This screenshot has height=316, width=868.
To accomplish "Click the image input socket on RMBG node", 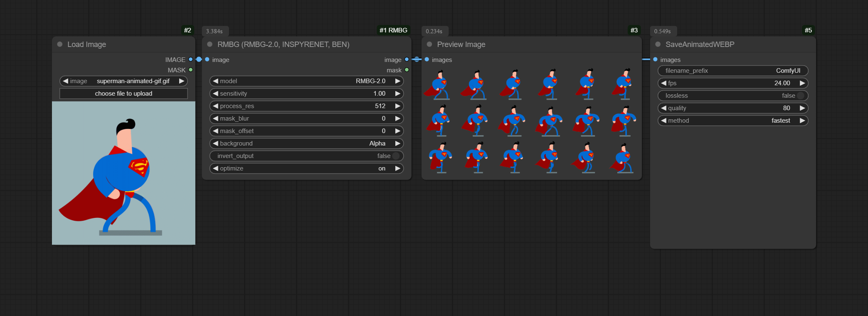I will click(207, 59).
